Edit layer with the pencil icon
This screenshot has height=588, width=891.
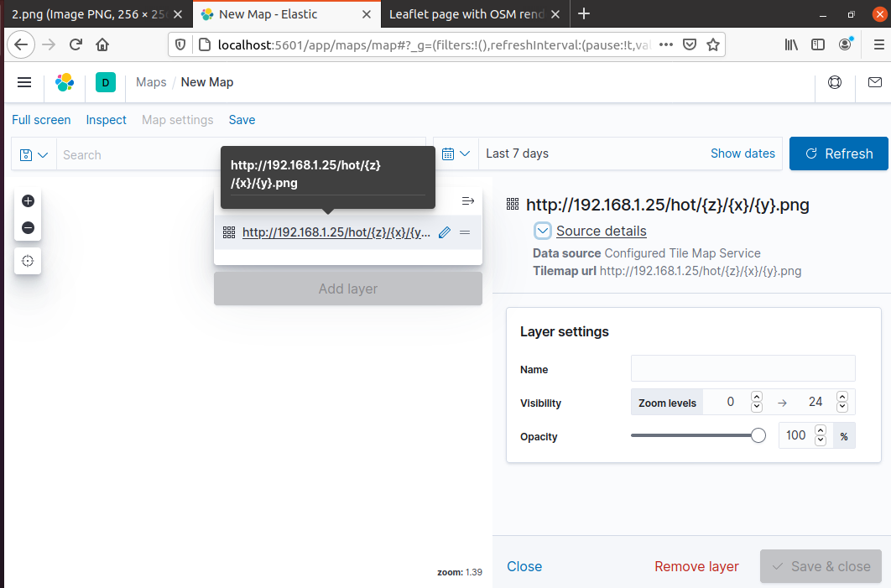[x=445, y=232]
